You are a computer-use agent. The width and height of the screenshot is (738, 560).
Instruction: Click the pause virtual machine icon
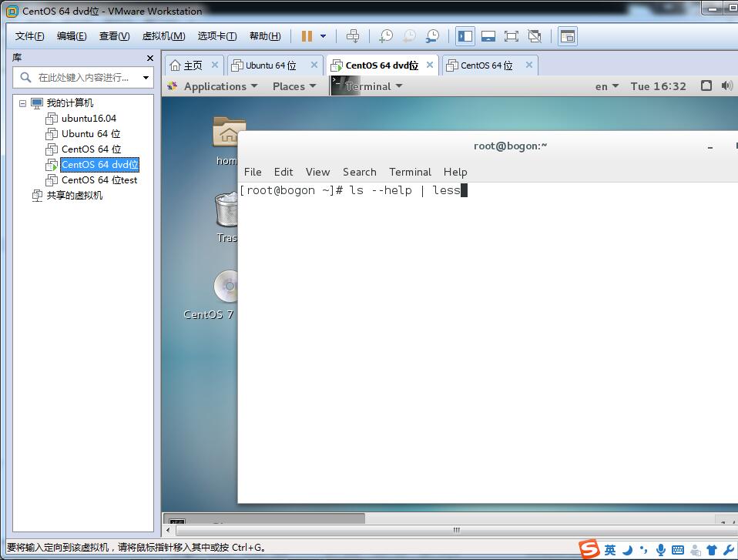[307, 36]
